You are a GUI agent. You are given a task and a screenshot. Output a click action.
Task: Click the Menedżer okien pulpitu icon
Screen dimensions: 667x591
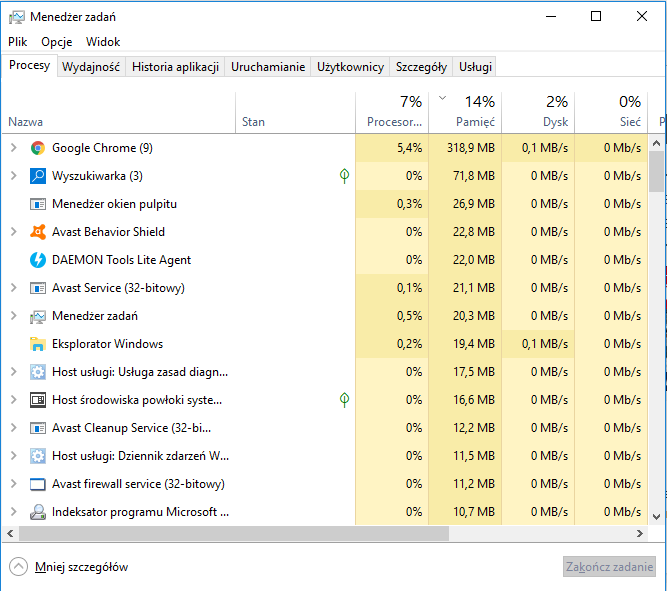tap(38, 204)
